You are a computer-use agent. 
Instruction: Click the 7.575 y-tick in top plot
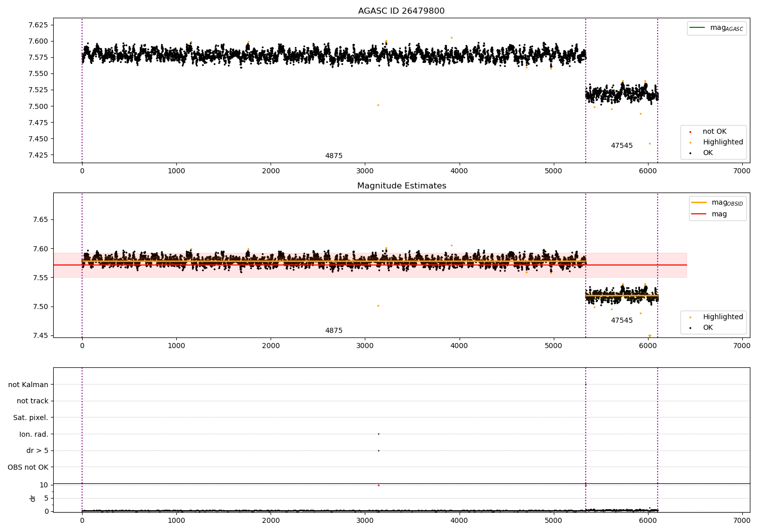(38, 57)
